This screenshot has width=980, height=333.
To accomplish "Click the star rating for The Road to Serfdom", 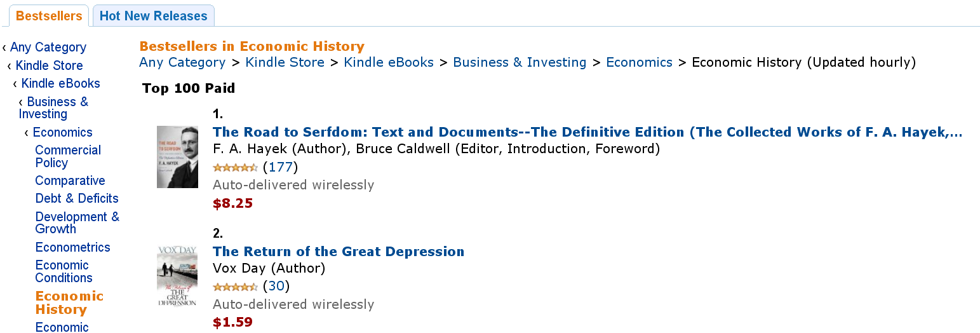I will click(x=235, y=167).
